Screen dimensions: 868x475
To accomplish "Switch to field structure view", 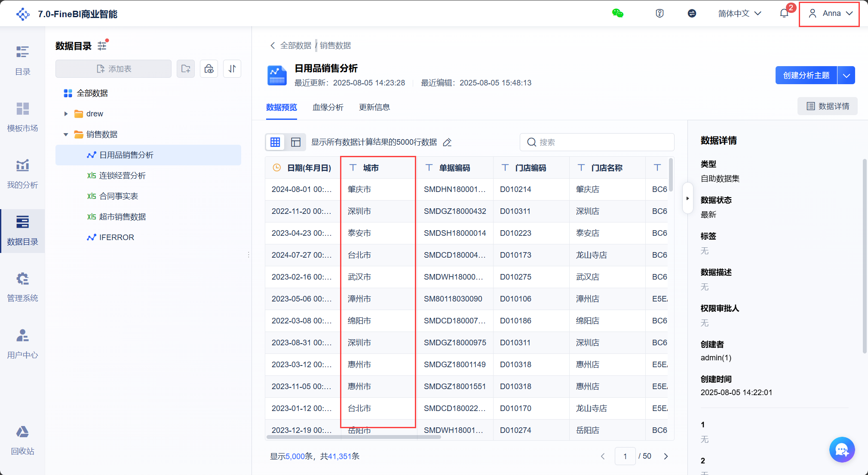I will coord(296,142).
